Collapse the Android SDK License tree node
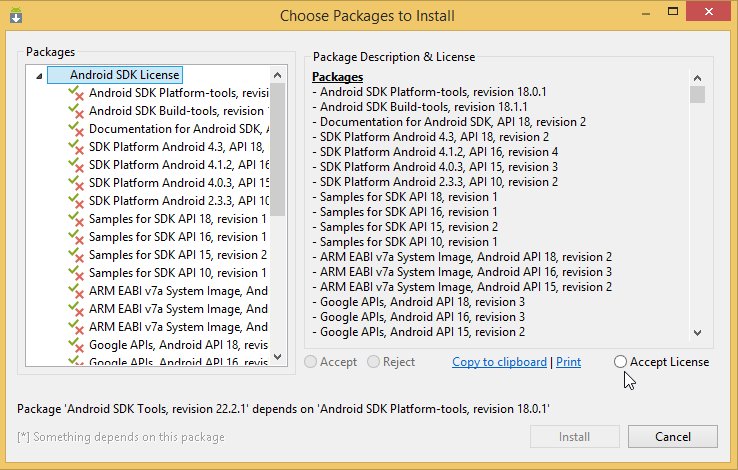Screen dimensions: 738x470 click(x=40, y=76)
